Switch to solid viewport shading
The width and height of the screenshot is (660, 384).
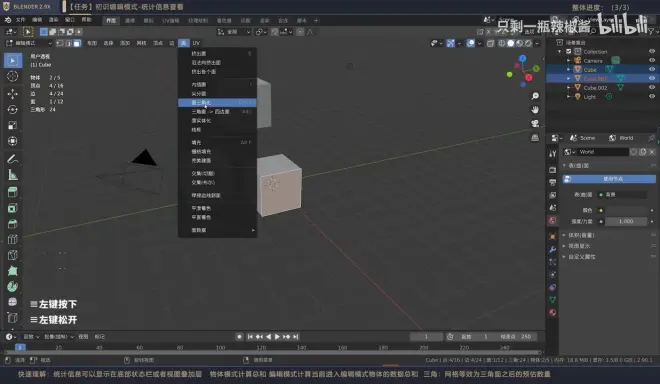click(x=511, y=43)
